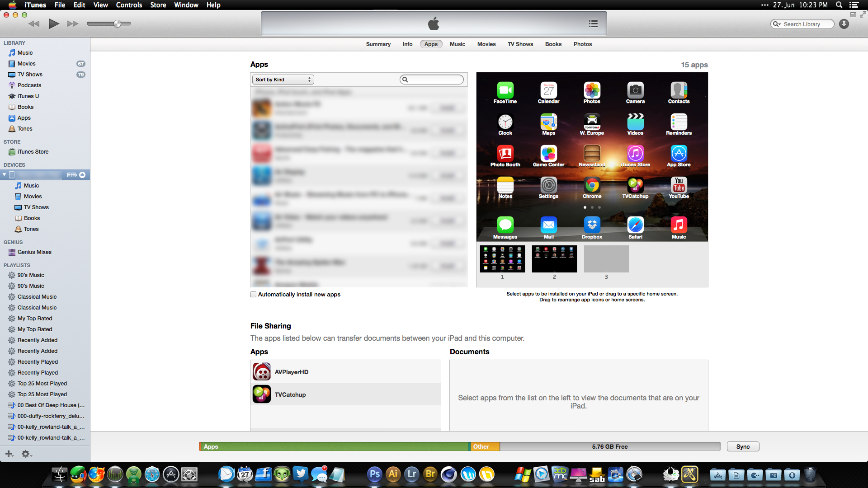Click the Search Library field

802,24
